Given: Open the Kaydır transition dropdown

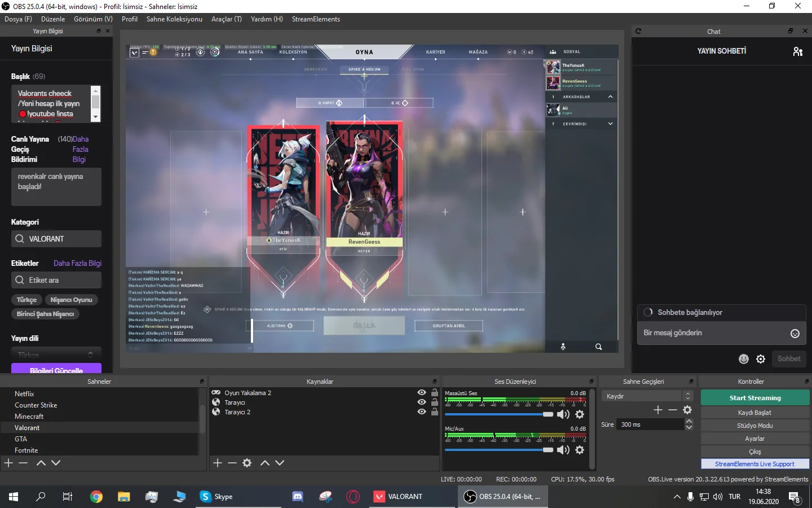Looking at the screenshot, I should pyautogui.click(x=647, y=396).
